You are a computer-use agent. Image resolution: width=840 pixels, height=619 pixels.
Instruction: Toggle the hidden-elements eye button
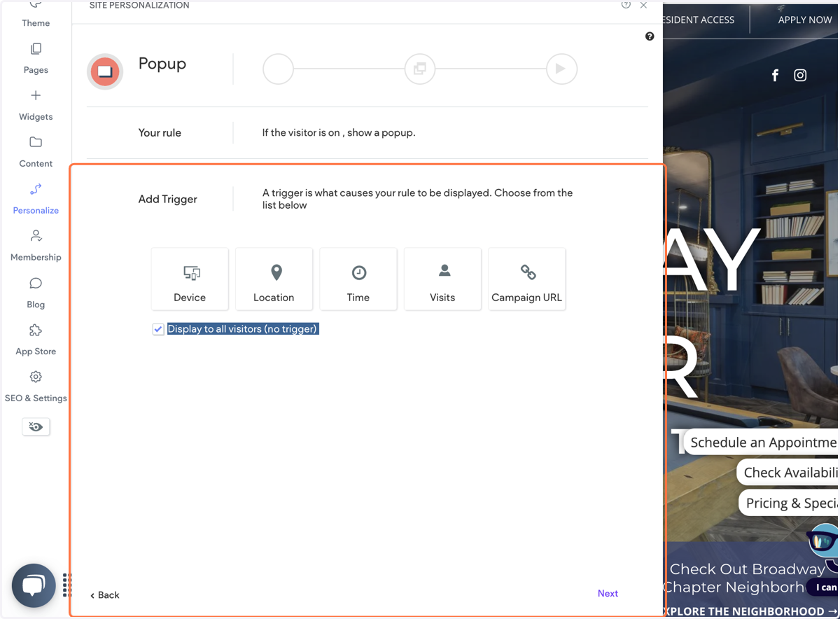click(36, 426)
